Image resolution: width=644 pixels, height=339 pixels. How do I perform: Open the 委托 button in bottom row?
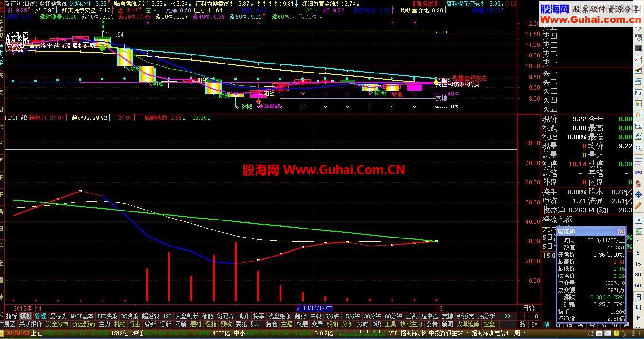(241, 324)
